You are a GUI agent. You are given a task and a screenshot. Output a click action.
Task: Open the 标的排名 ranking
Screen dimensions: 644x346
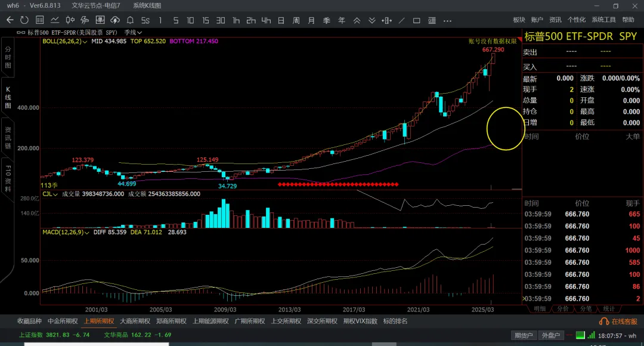[395, 322]
